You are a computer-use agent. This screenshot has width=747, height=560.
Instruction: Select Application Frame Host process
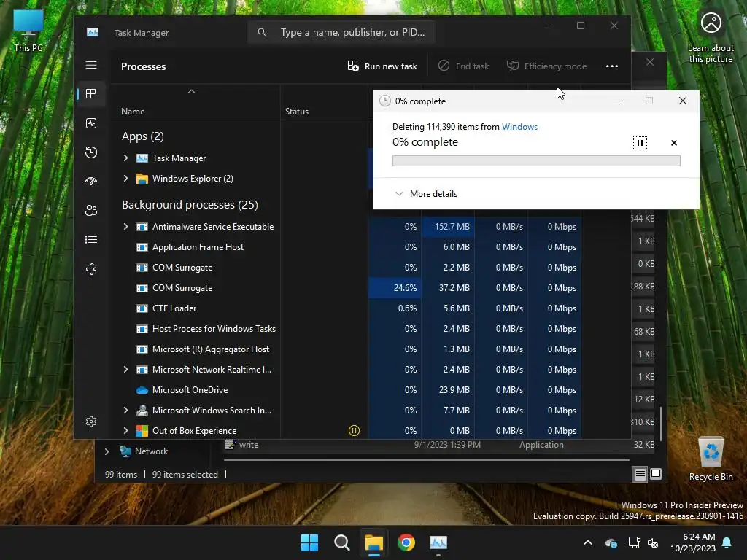click(198, 247)
